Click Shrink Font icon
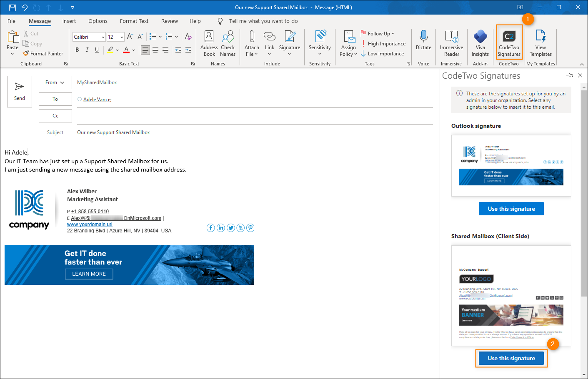 coord(140,37)
